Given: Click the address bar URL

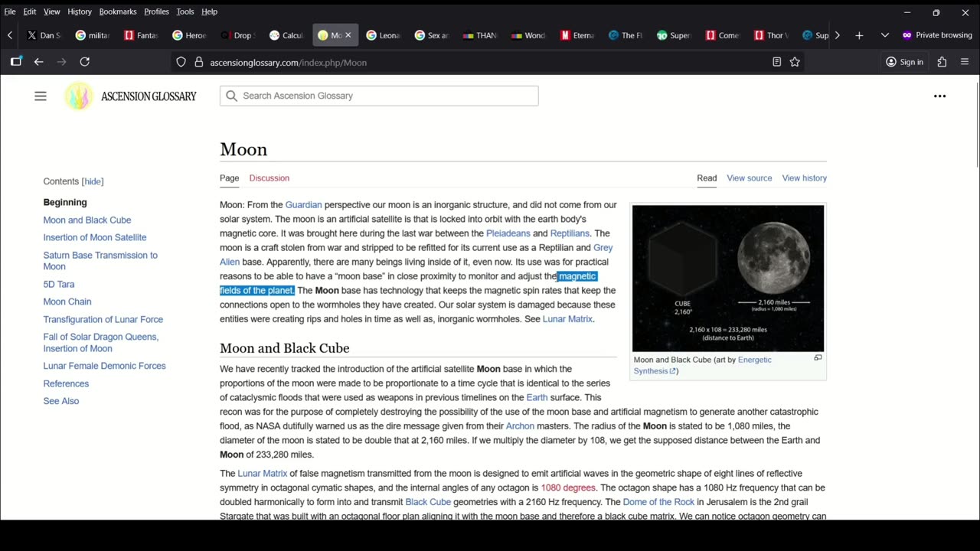Looking at the screenshot, I should (x=288, y=62).
